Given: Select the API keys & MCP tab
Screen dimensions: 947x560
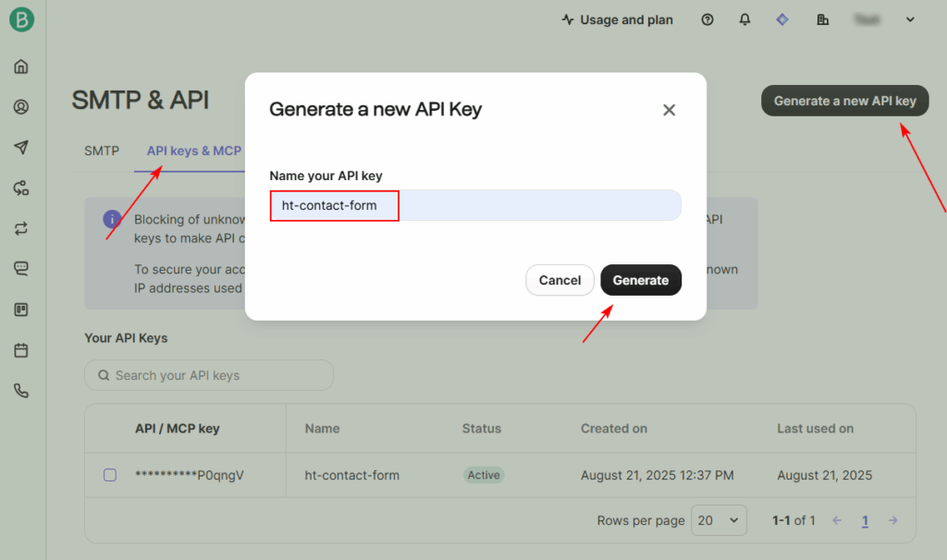Looking at the screenshot, I should (x=193, y=151).
